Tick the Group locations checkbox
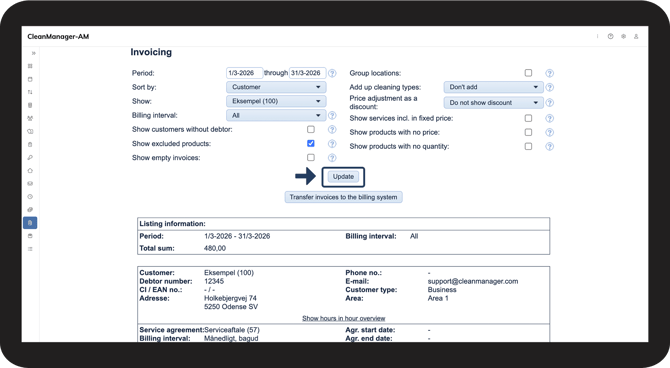This screenshot has height=368, width=670. pos(528,73)
